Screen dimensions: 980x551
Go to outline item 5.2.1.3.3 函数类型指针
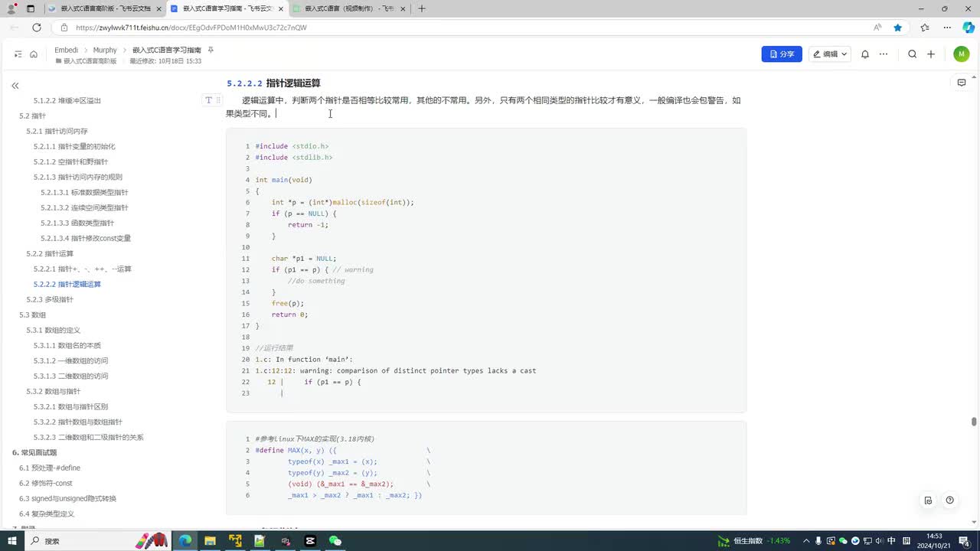coord(77,223)
